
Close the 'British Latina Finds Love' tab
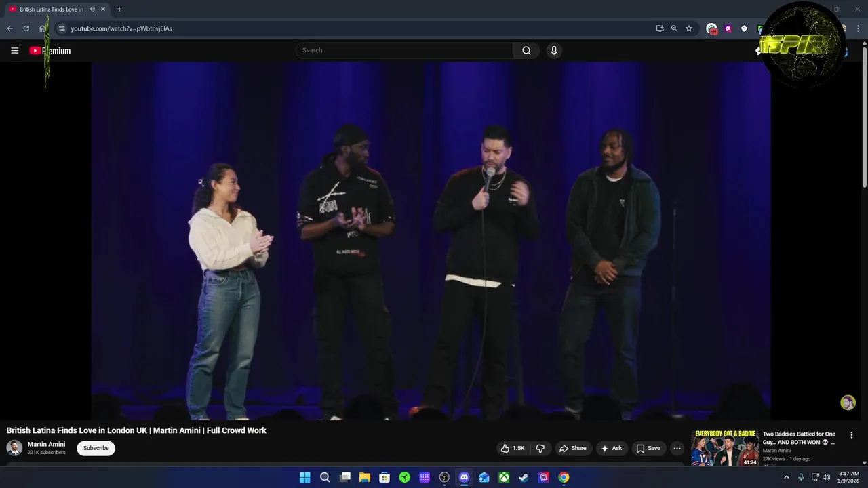[x=103, y=9]
